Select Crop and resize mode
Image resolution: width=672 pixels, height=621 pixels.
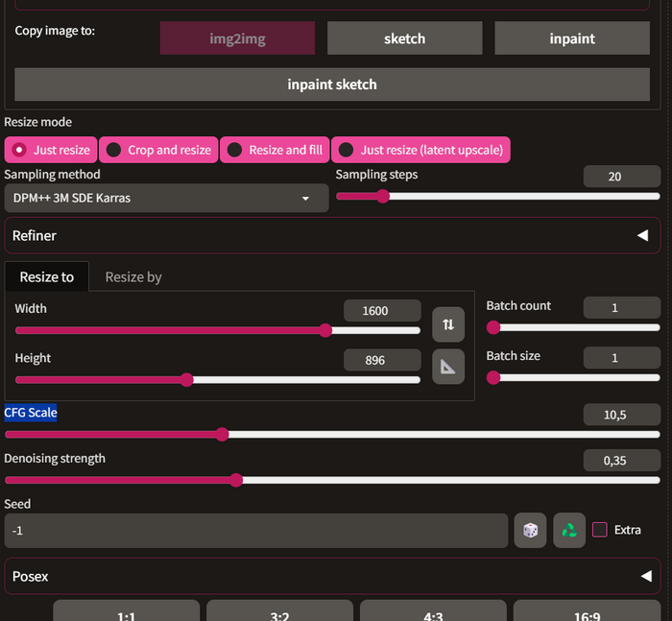[158, 150]
